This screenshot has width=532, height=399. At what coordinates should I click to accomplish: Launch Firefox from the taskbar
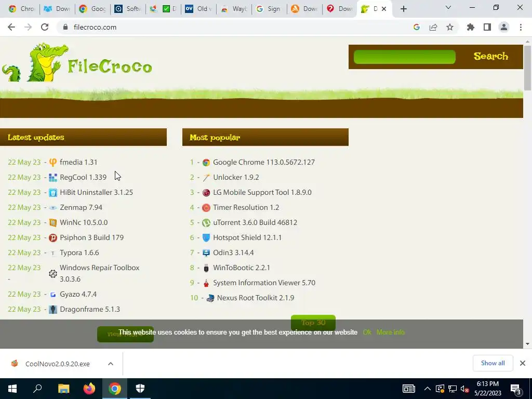point(89,389)
